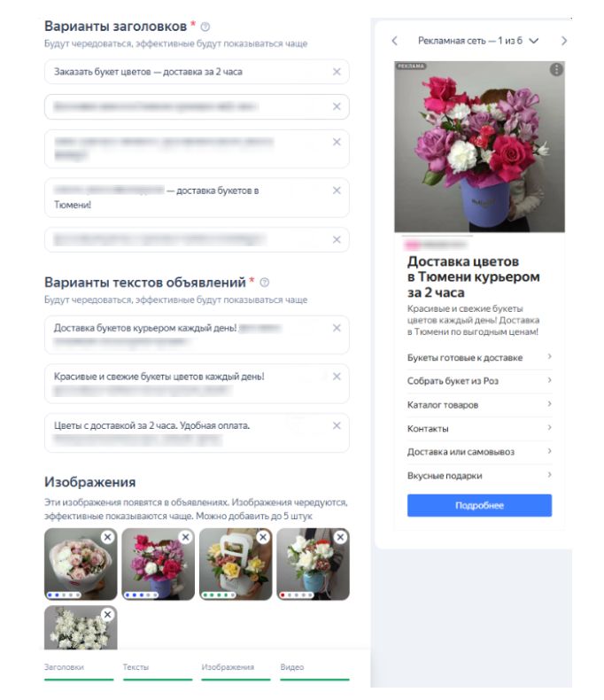Remove headline 'Заказать букет цветов — доставка за 2 часа'
Screen dimensions: 604x700
(337, 72)
